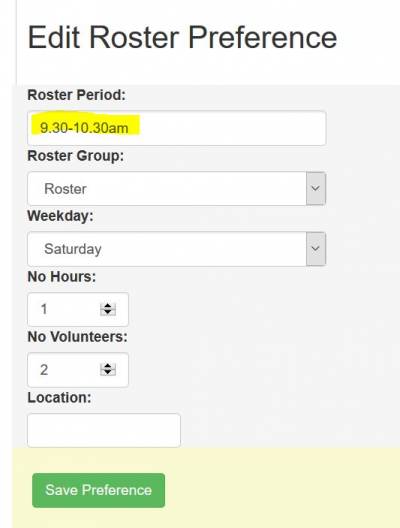The width and height of the screenshot is (400, 528).
Task: Click the empty Location text field
Action: point(104,430)
